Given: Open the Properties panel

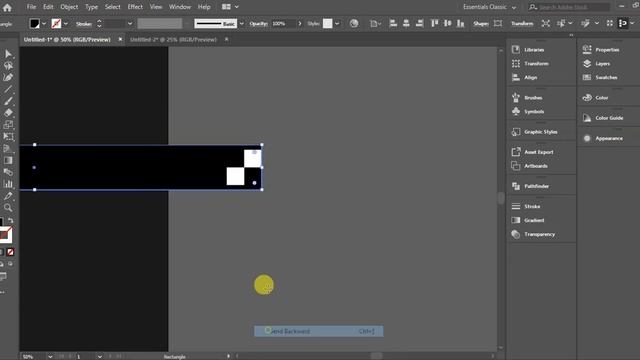Looking at the screenshot, I should coord(607,50).
